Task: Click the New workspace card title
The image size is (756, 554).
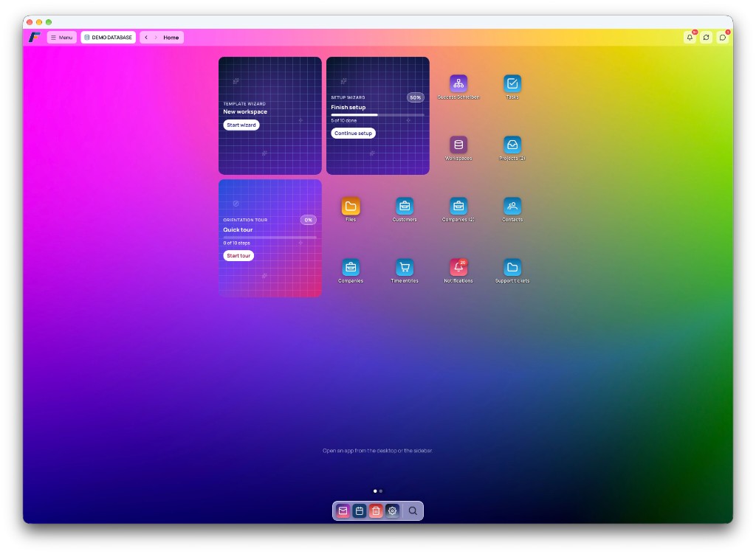Action: 245,112
